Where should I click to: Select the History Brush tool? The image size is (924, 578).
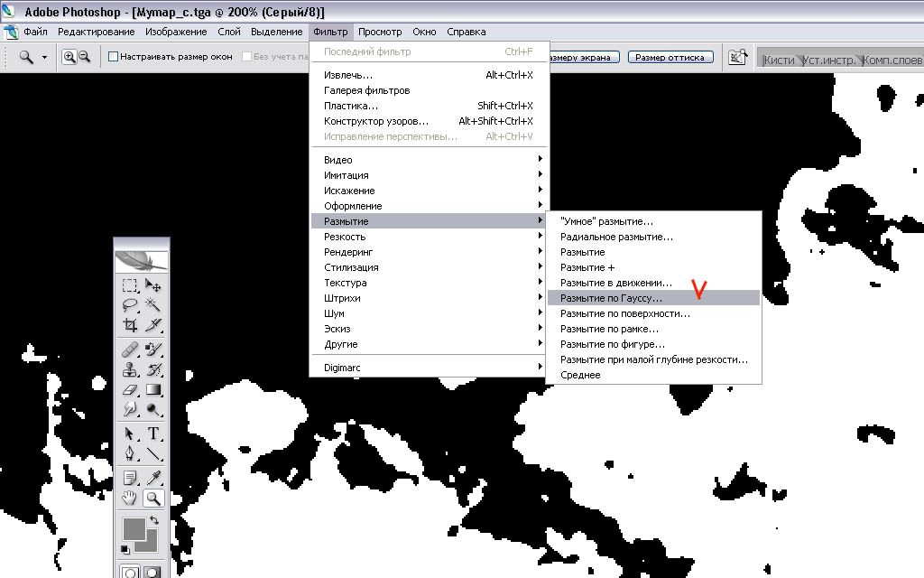[x=153, y=369]
